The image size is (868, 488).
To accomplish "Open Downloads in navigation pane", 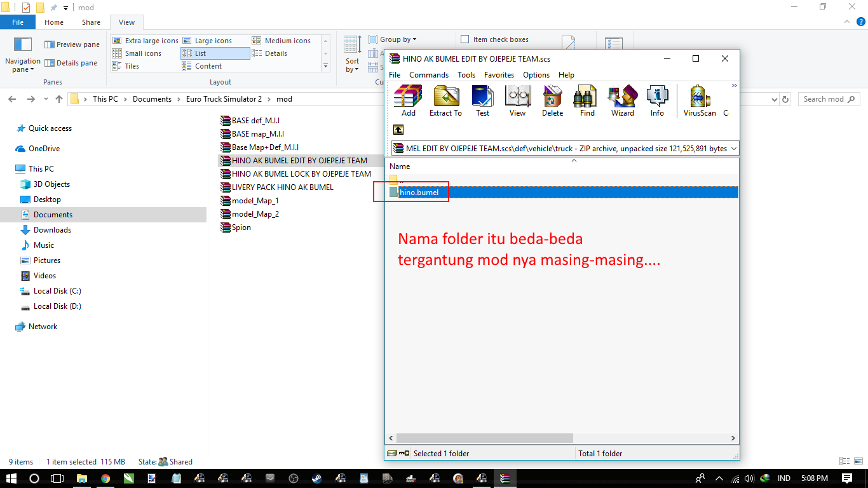I will [x=46, y=230].
